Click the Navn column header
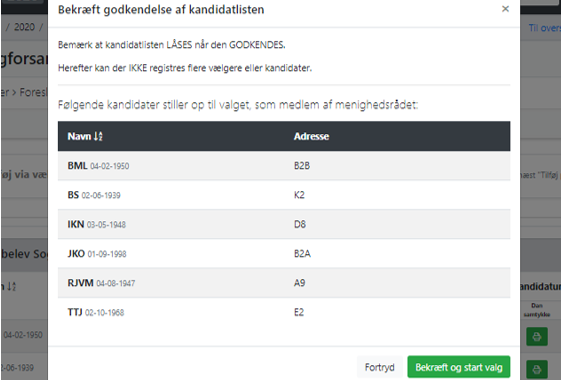This screenshot has height=380, width=562. coord(77,136)
